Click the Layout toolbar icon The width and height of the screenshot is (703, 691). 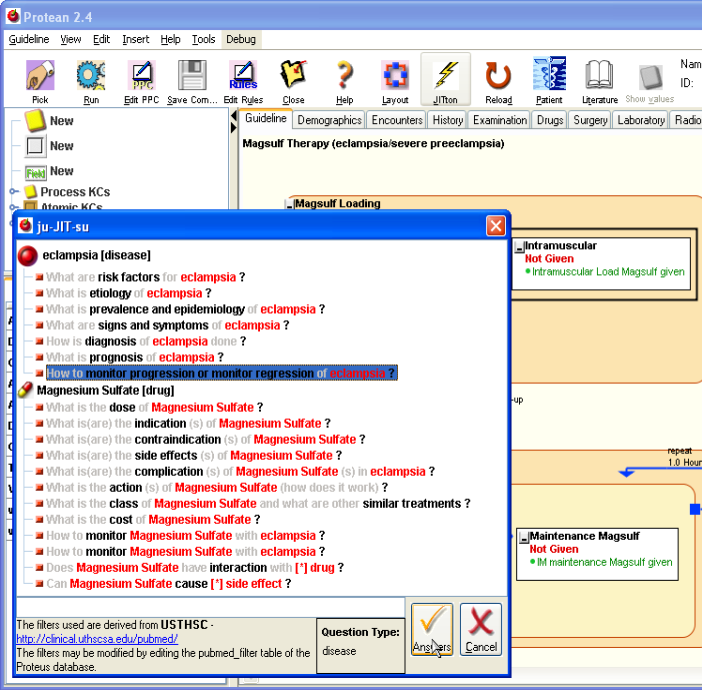pyautogui.click(x=395, y=78)
